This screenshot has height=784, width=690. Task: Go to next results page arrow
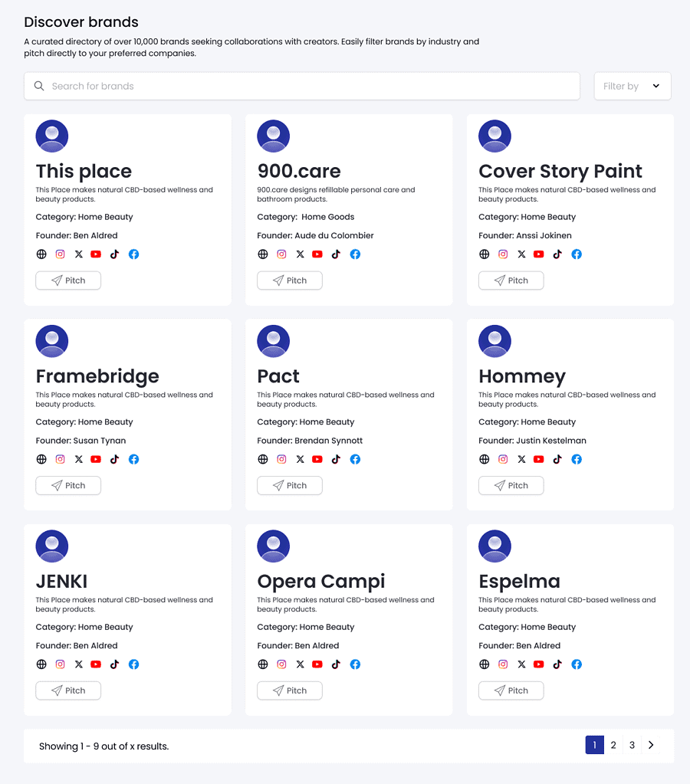click(x=651, y=745)
